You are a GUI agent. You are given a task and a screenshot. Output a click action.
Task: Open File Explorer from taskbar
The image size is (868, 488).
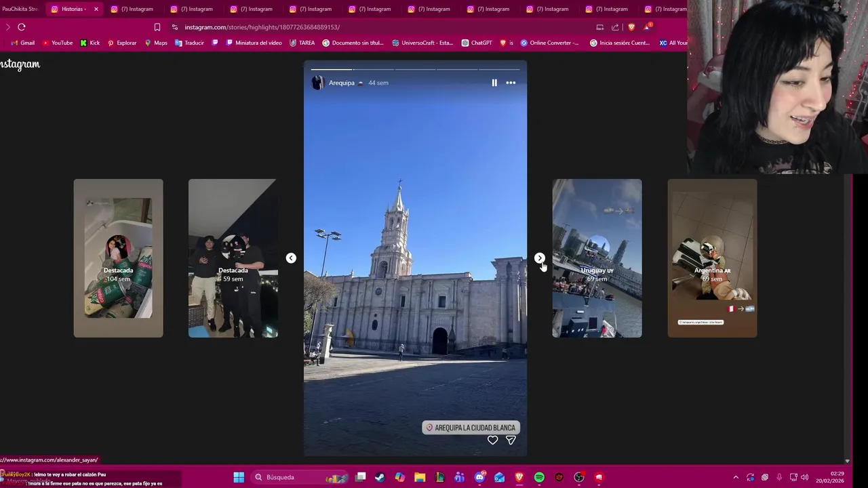(420, 477)
